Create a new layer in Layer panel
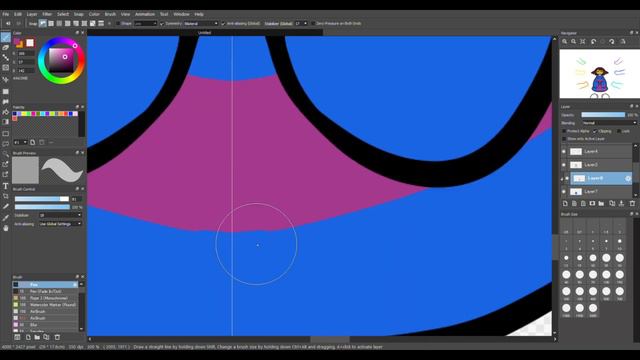The width and height of the screenshot is (640, 360). 565,203
